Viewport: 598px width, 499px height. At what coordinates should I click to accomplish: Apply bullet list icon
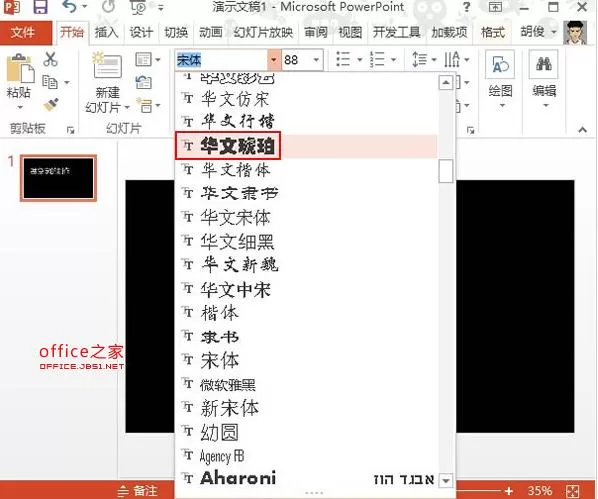tap(343, 60)
